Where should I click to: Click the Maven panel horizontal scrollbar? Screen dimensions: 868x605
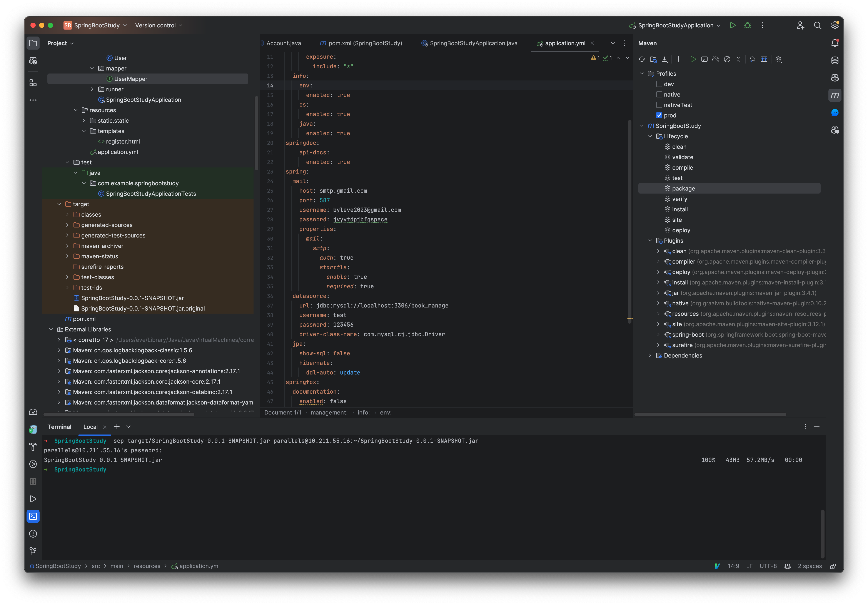point(710,414)
